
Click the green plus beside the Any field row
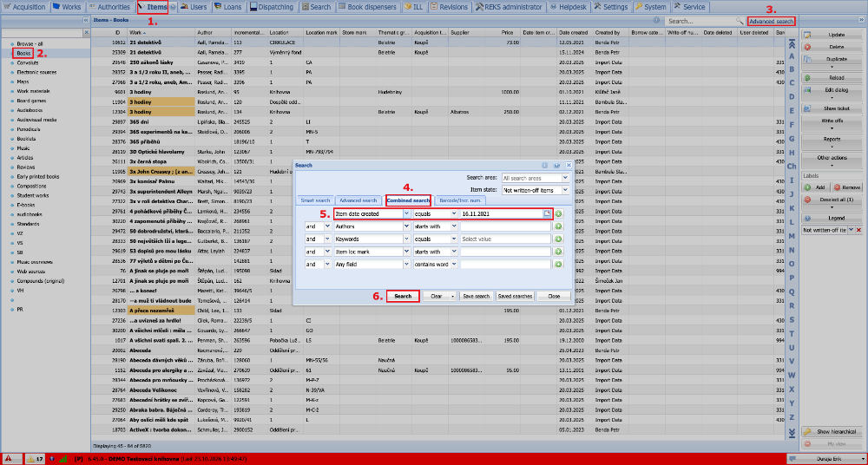click(x=558, y=265)
